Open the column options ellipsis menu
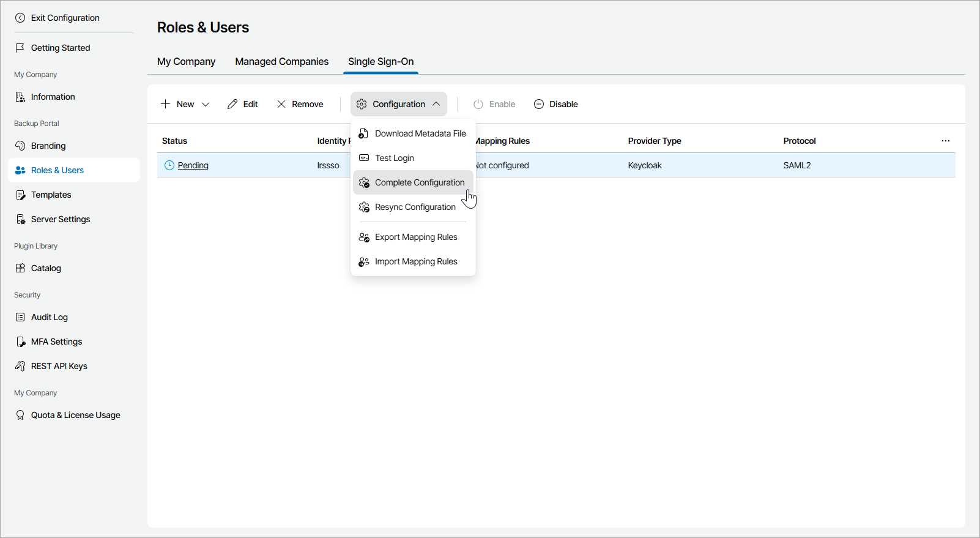 pyautogui.click(x=945, y=141)
